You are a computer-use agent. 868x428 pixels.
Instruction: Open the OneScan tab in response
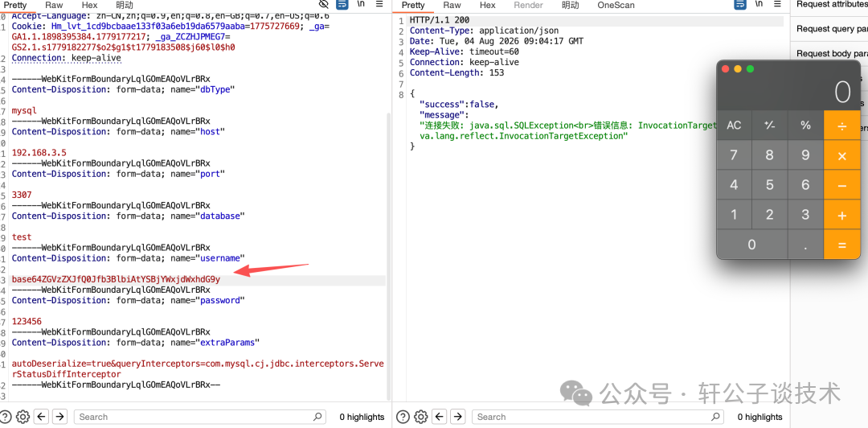616,5
